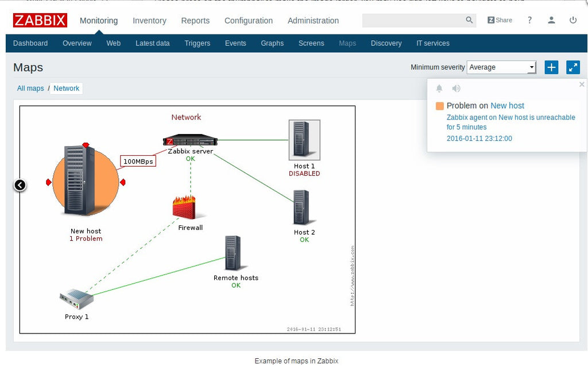588x368 pixels.
Task: Sign out using the power icon
Action: 572,20
